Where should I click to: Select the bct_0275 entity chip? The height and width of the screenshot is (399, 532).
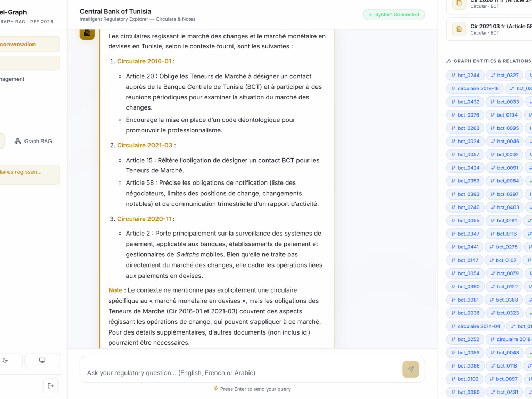tap(503, 247)
